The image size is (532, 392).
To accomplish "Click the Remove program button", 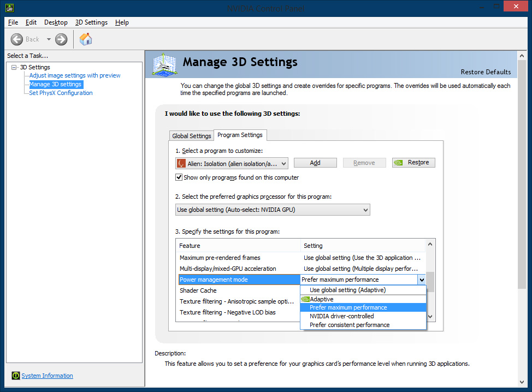I will pos(364,163).
